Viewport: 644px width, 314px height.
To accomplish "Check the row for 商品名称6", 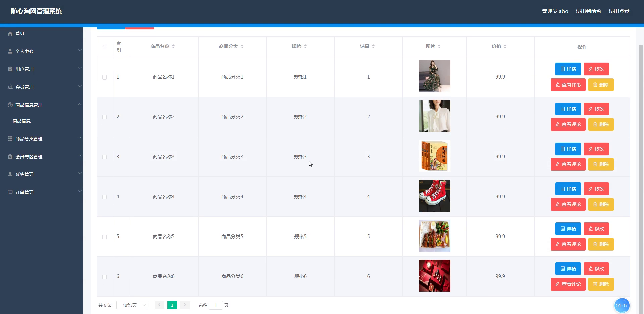I will (x=105, y=277).
